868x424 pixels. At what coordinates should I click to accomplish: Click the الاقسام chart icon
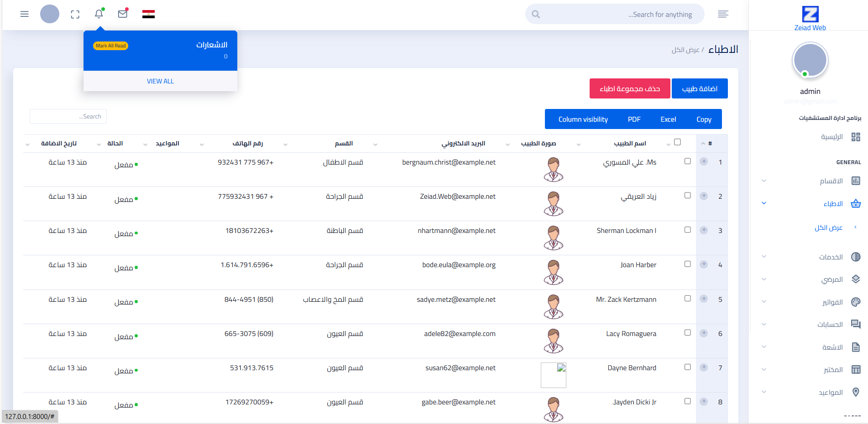[x=856, y=181]
